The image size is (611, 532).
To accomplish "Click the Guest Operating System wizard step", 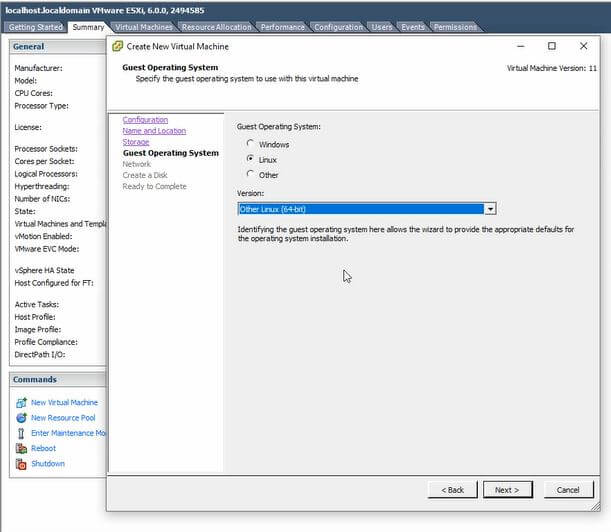I will coord(171,153).
